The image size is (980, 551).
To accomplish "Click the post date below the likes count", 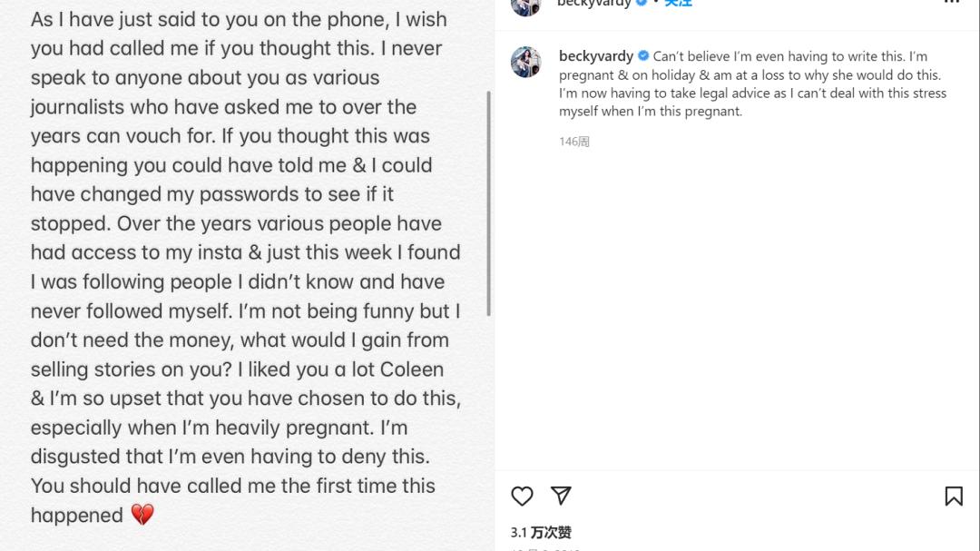I will (544, 548).
